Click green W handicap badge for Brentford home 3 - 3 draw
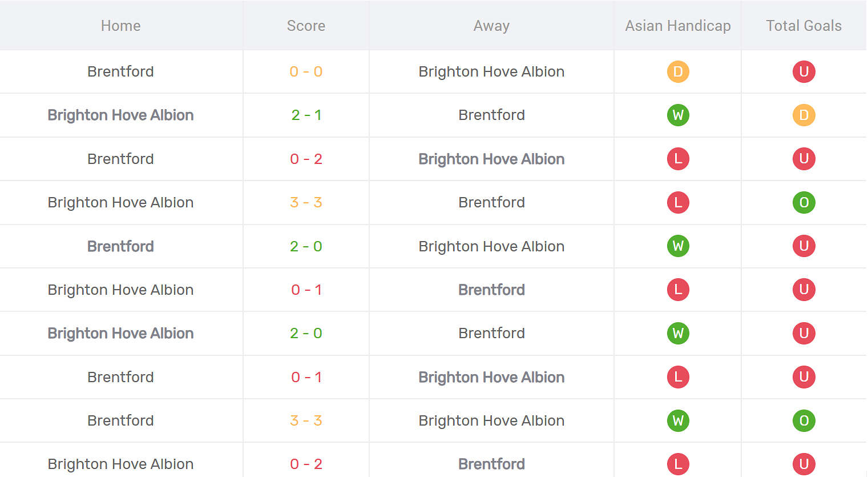 [x=678, y=421]
